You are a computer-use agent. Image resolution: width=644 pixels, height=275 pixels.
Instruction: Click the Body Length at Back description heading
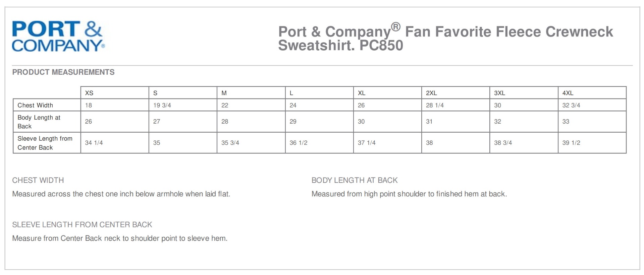point(355,180)
